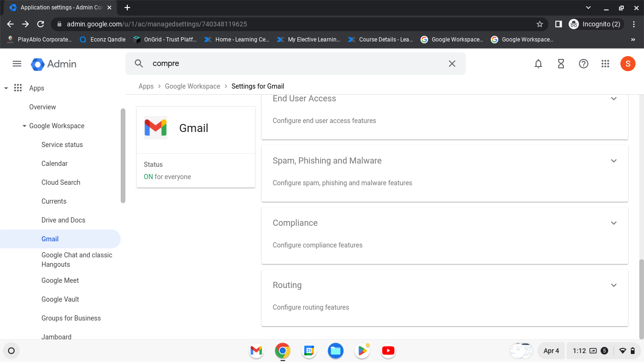644x362 pixels.
Task: Select Gmail in sidebar
Action: [60, 239]
